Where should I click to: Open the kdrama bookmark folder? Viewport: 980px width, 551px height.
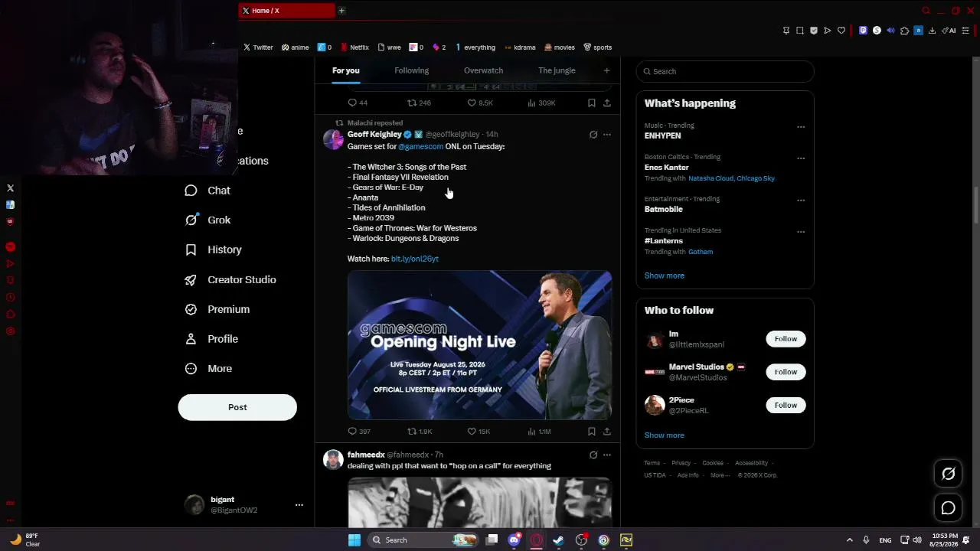519,47
